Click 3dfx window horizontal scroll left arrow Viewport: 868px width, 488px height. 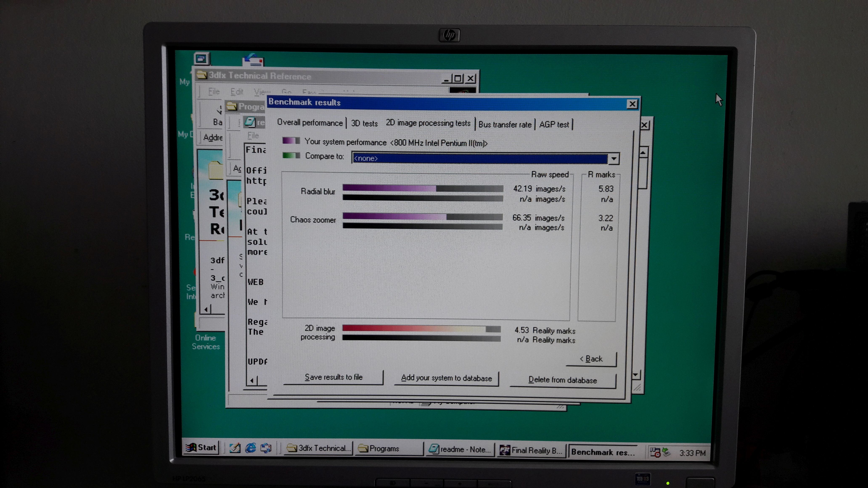pos(206,309)
